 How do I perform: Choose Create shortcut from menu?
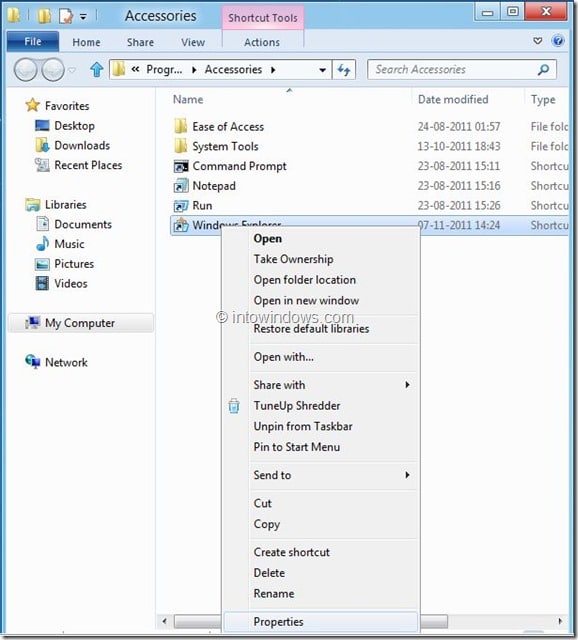291,552
